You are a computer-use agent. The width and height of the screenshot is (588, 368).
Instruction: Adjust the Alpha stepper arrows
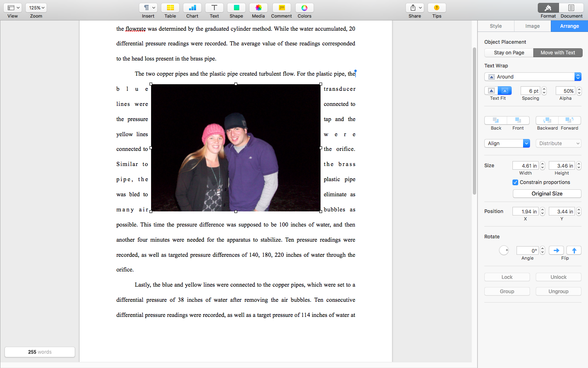(579, 91)
